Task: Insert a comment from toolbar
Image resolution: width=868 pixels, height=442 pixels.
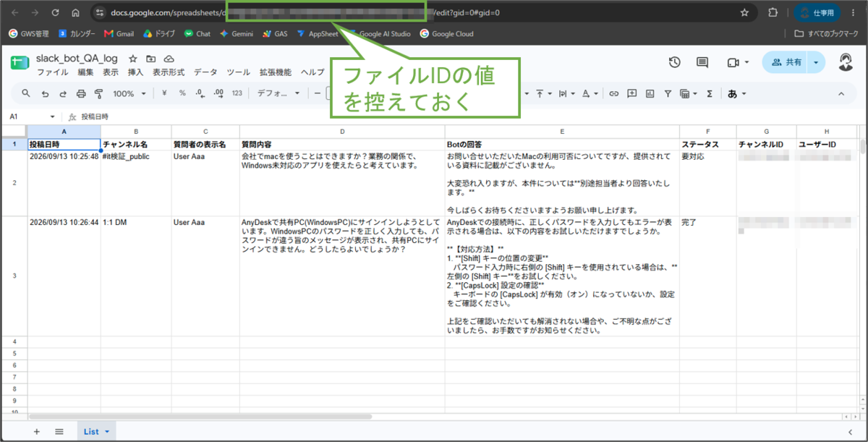Action: 631,93
